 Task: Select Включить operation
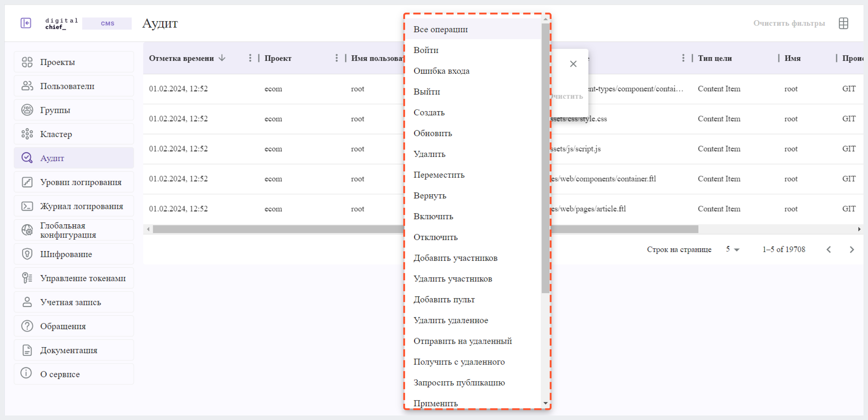click(472, 216)
